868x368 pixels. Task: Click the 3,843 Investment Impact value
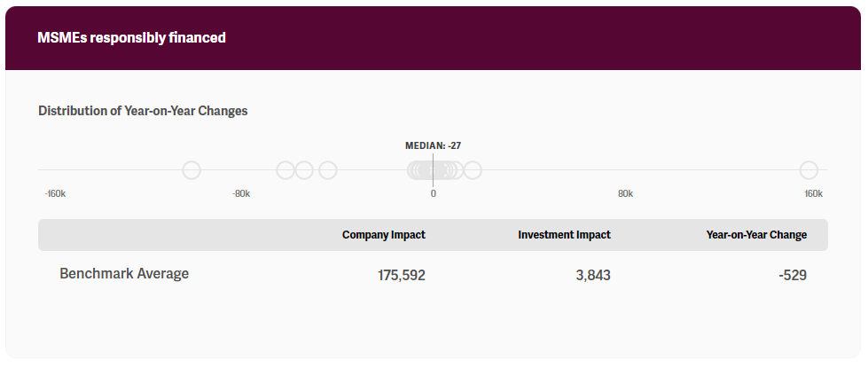click(x=593, y=276)
